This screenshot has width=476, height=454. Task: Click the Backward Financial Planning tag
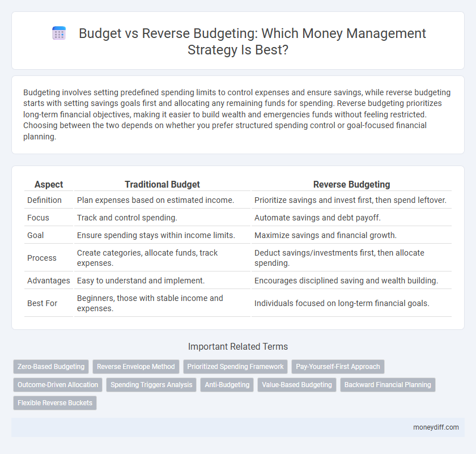pos(388,385)
